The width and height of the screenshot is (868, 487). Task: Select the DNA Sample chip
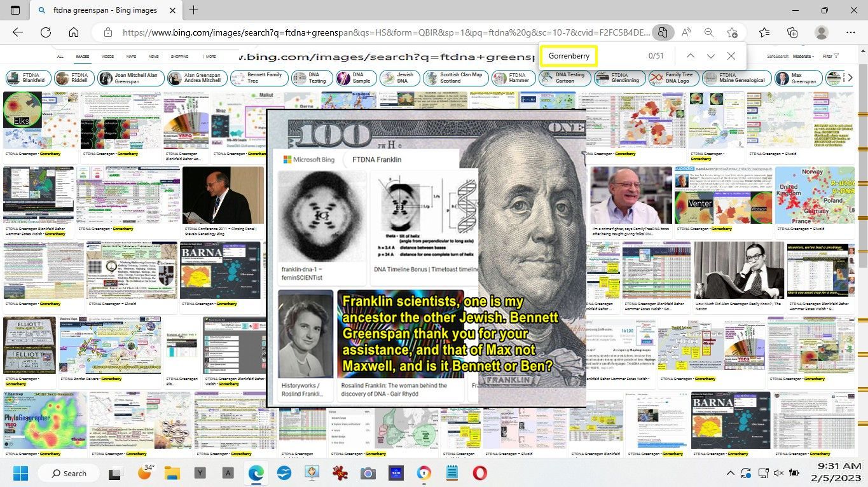coord(356,78)
